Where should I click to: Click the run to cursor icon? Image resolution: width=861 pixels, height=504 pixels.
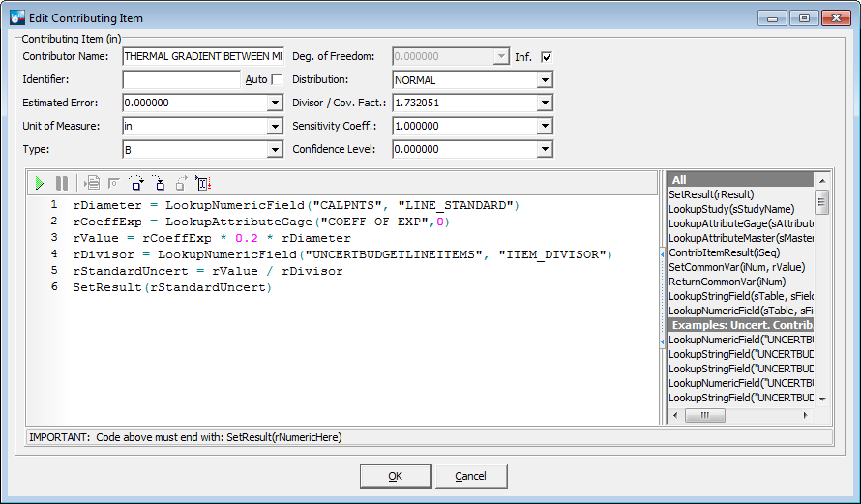[x=203, y=183]
